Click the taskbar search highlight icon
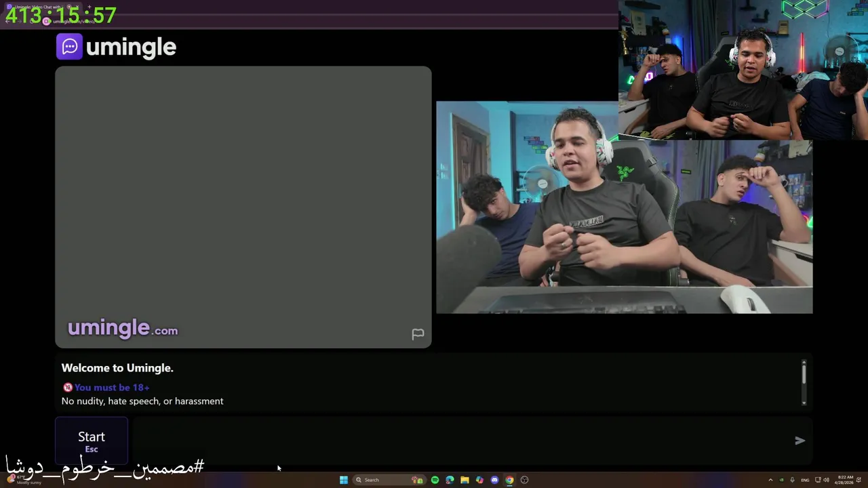Image resolution: width=868 pixels, height=488 pixels. pyautogui.click(x=417, y=480)
